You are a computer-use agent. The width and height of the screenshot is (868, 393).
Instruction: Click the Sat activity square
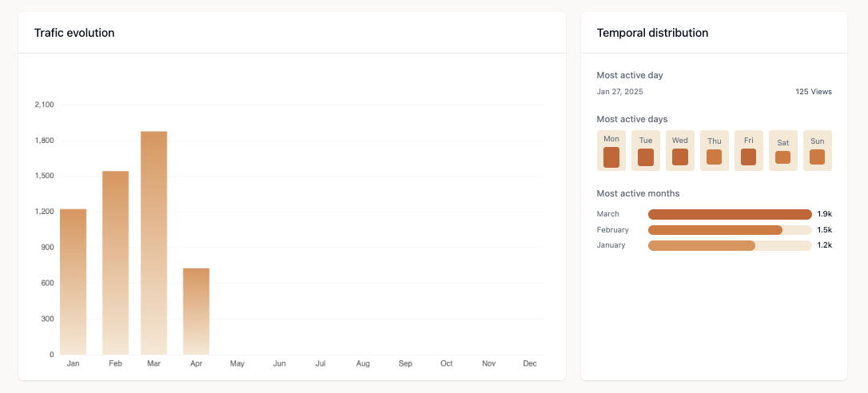coord(783,157)
